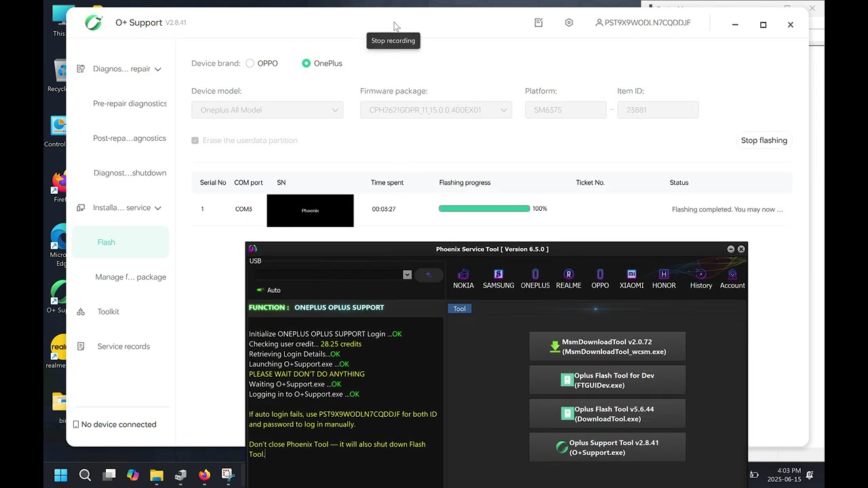The height and width of the screenshot is (488, 868).
Task: Click the Phoenix Service Tool logo icon
Action: point(253,249)
